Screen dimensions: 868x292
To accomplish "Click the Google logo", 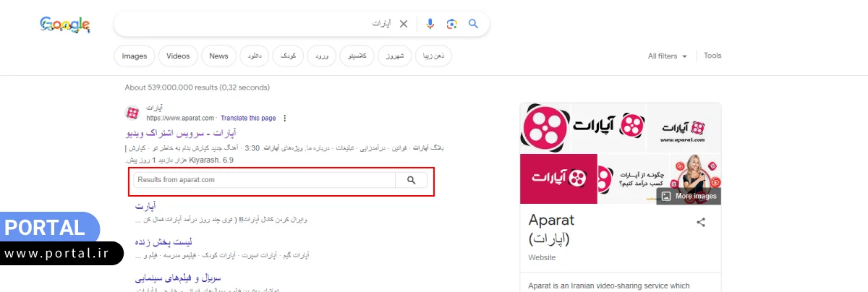I will [x=65, y=25].
